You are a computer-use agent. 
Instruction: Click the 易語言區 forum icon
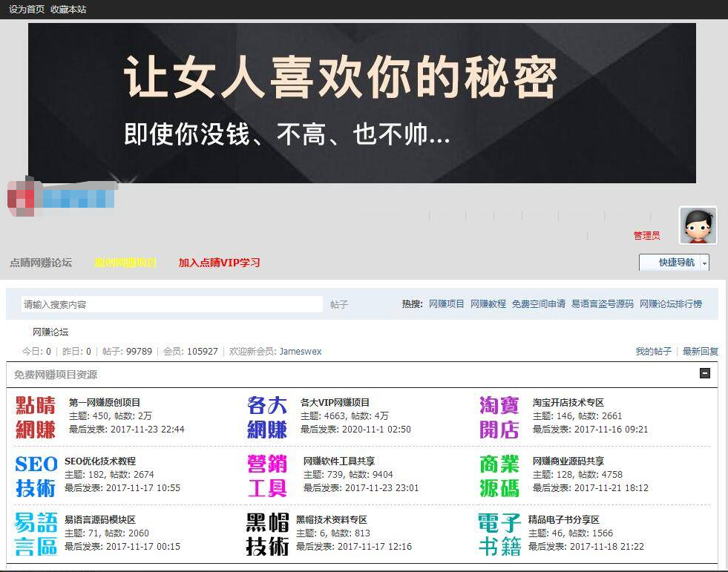[36, 533]
